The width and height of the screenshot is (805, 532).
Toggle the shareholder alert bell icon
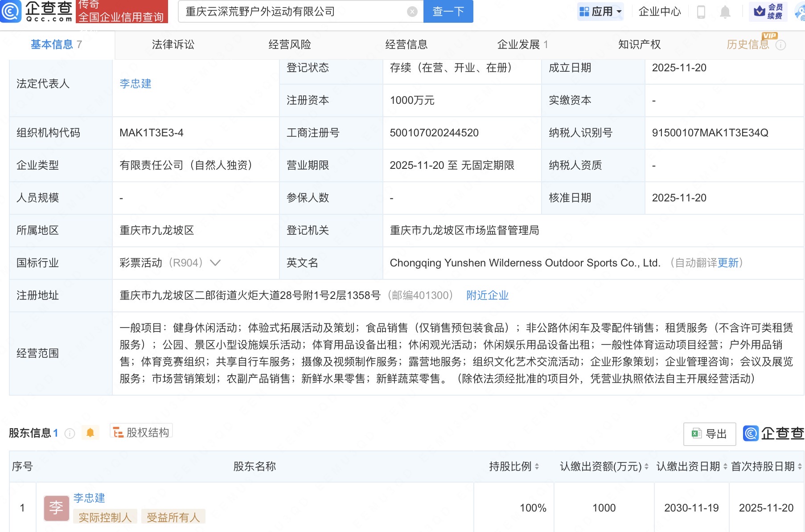[90, 433]
